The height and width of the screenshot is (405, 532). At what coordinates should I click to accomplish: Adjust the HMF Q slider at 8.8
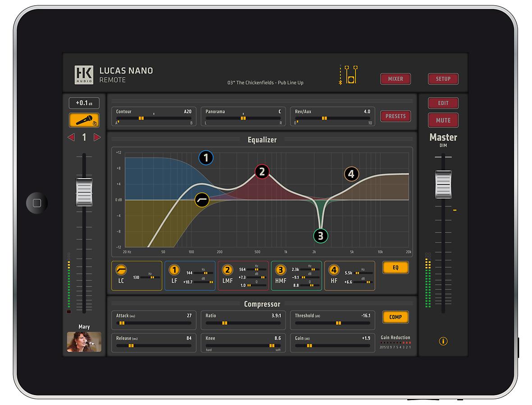(310, 286)
